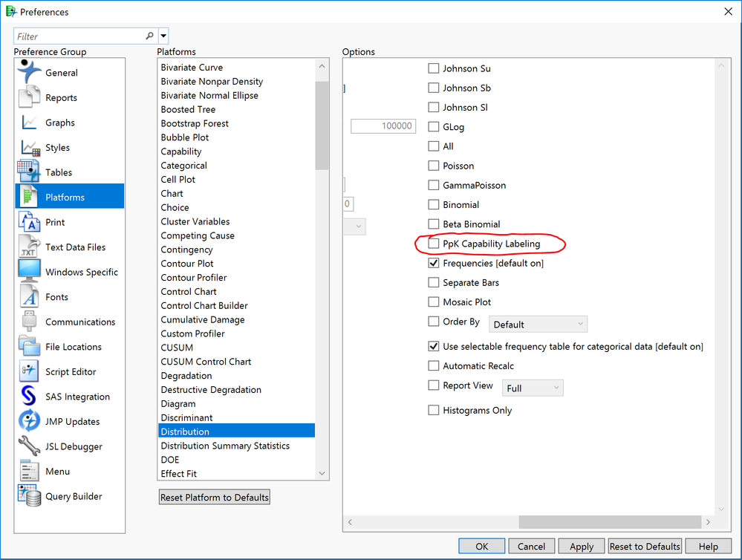Image resolution: width=742 pixels, height=560 pixels.
Task: Open the Communications preference icon
Action: coord(29,321)
